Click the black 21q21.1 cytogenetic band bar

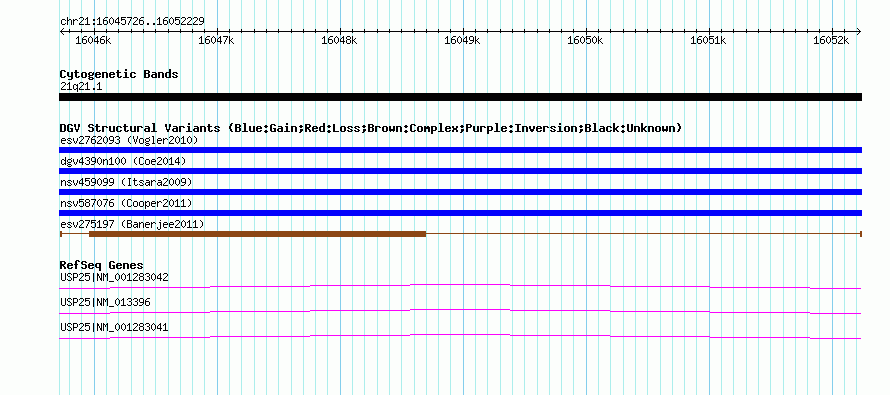[x=460, y=97]
